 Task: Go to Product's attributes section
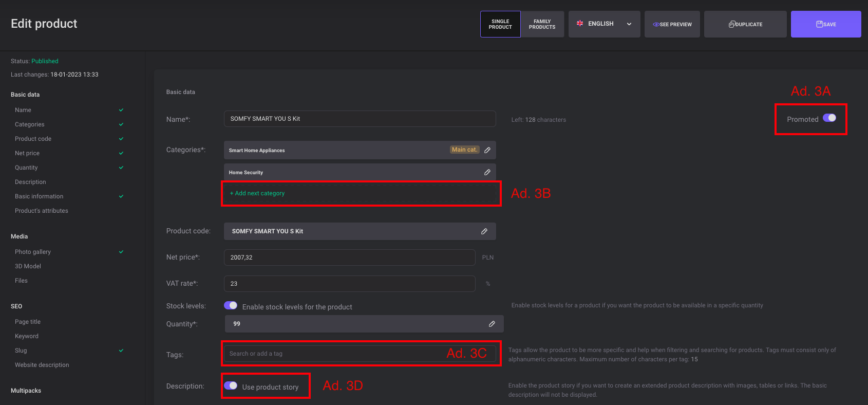(42, 211)
